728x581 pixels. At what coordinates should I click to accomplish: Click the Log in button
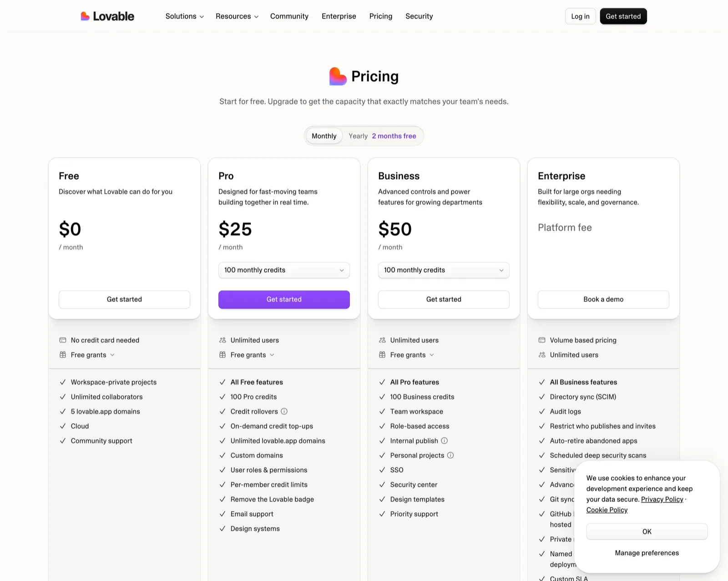click(x=580, y=16)
